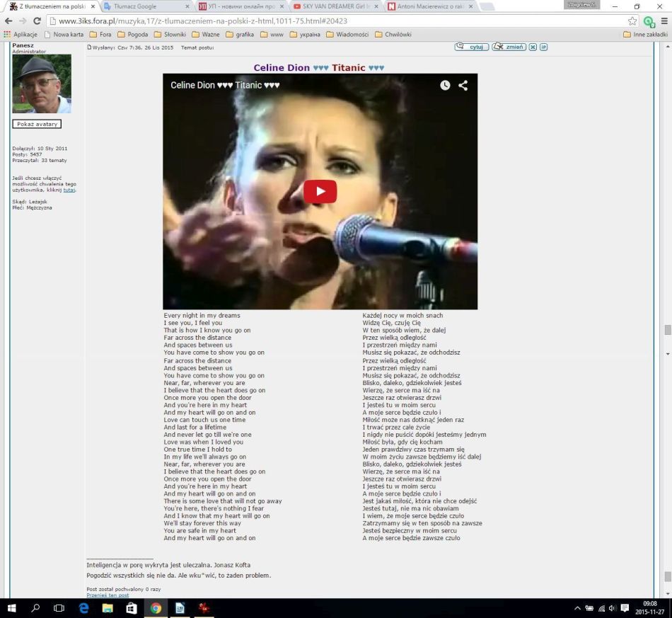Click the green extension icon in toolbar

(649, 21)
